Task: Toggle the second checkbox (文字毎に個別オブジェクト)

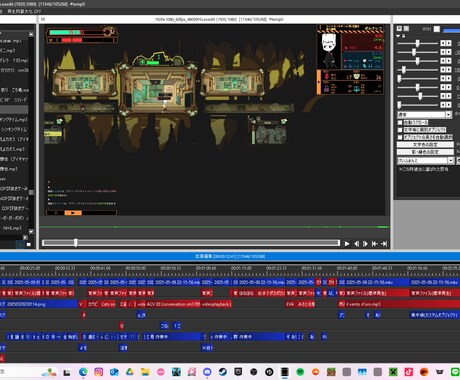Action: 400,130
